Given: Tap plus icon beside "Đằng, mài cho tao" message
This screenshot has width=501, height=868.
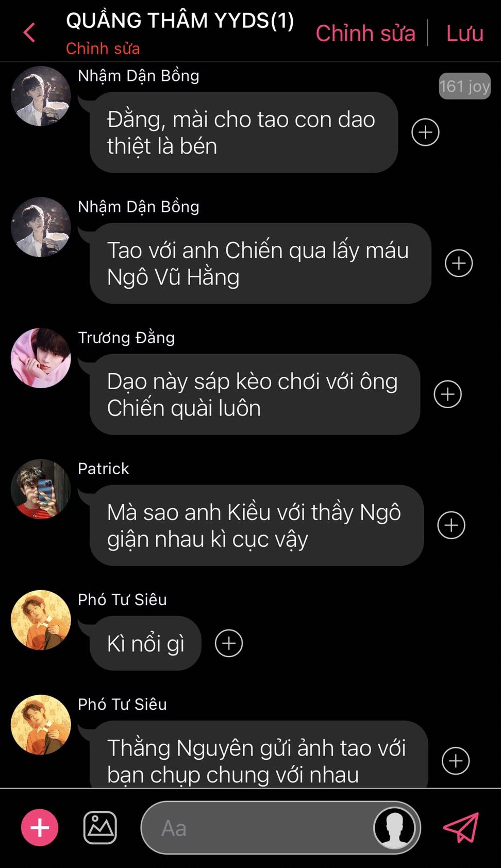Looking at the screenshot, I should pos(425,132).
